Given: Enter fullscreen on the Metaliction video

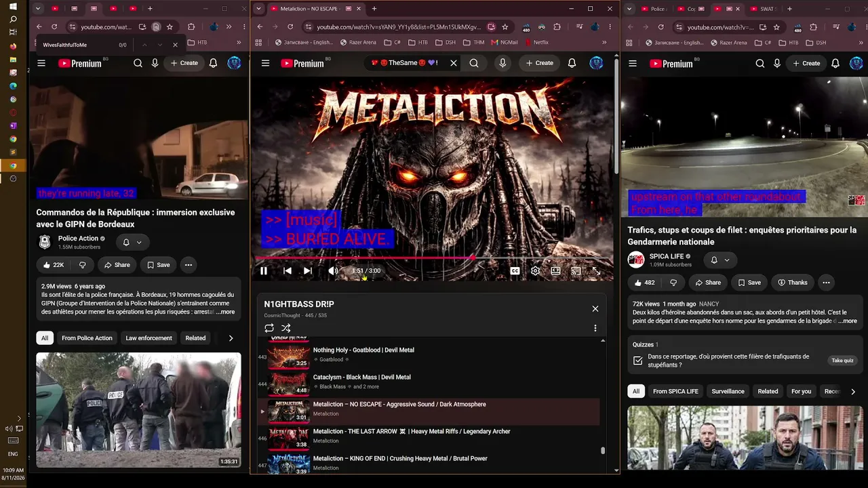Looking at the screenshot, I should tap(596, 270).
